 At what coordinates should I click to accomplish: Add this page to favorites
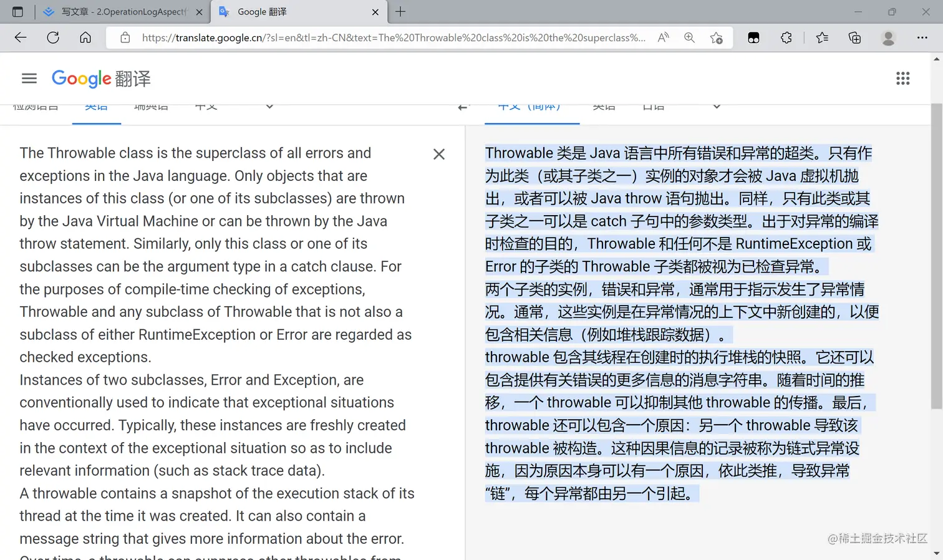(x=717, y=37)
